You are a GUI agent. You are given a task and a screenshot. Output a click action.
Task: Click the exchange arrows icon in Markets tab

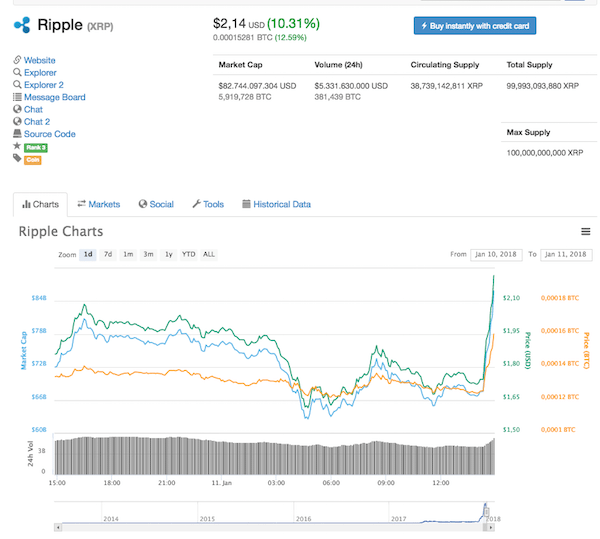click(x=82, y=204)
